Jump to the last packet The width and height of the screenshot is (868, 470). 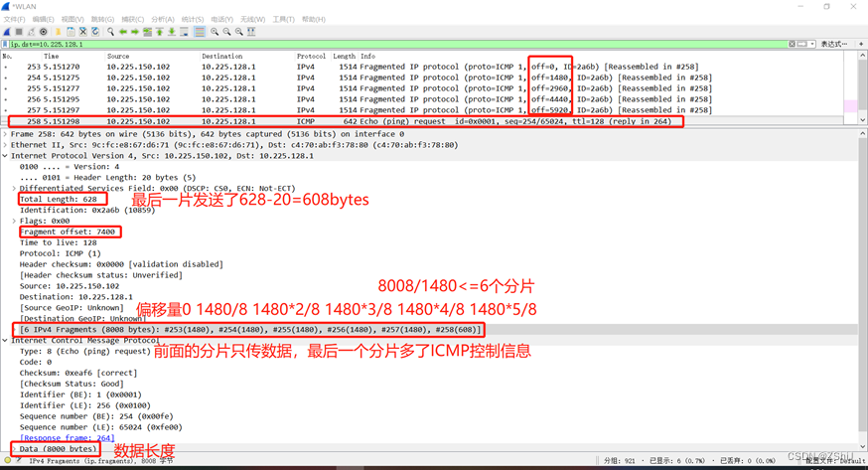pyautogui.click(x=172, y=32)
